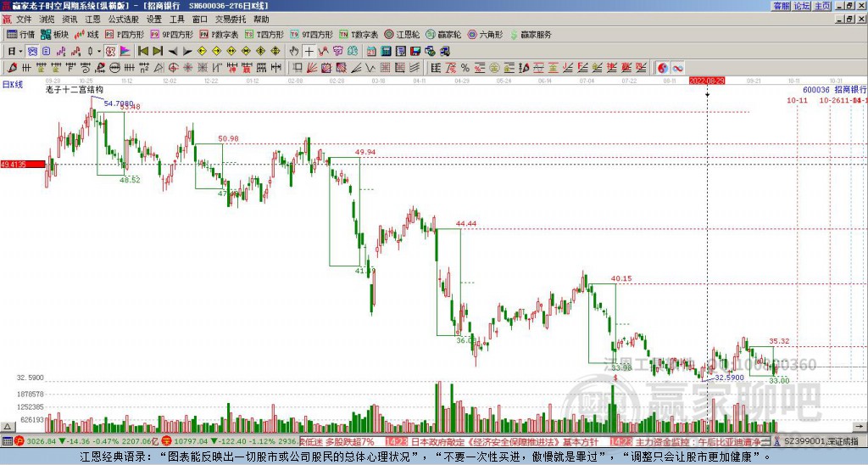Open the 9T四方形 tool

pos(311,34)
